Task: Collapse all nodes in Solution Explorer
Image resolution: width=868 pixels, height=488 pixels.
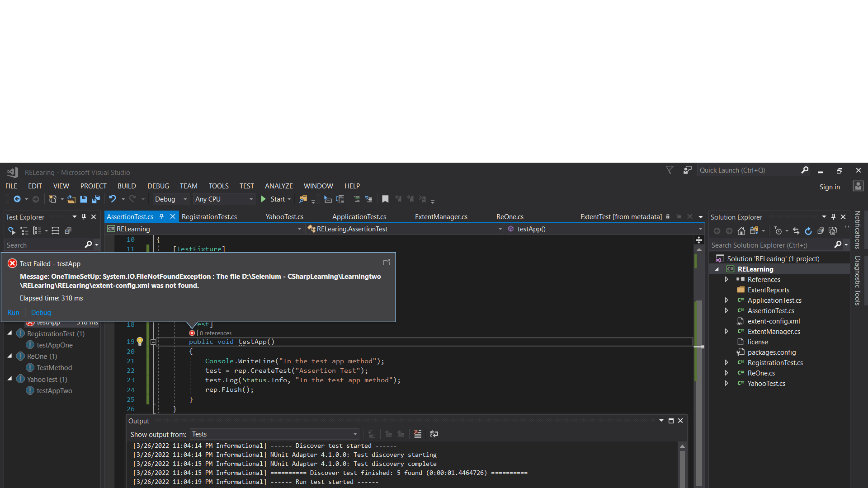Action: [x=821, y=231]
